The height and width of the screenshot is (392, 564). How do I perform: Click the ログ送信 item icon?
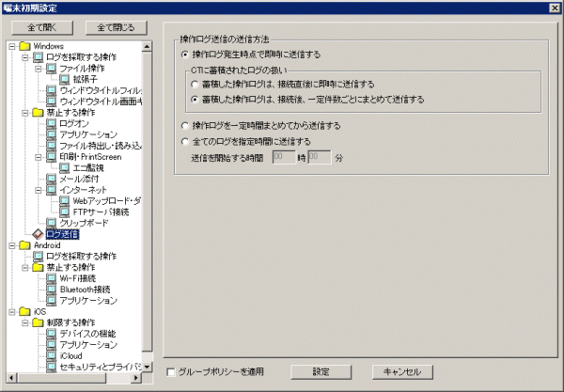point(38,234)
